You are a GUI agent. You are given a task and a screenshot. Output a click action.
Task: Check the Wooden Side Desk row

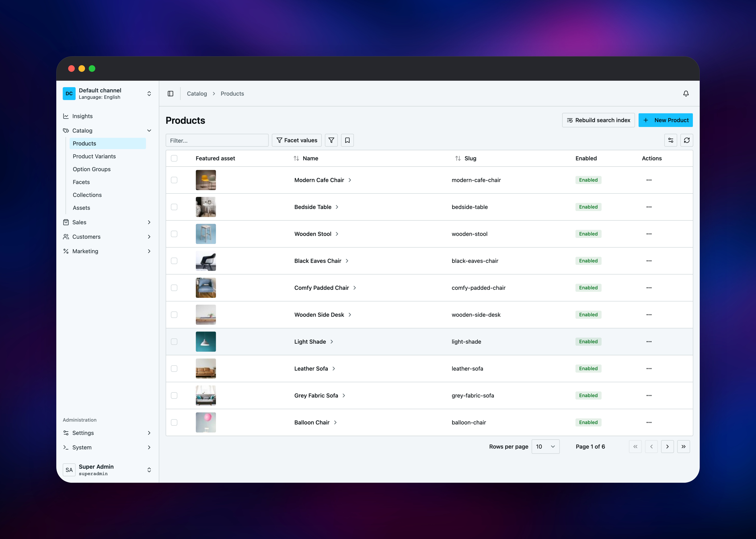(x=174, y=315)
